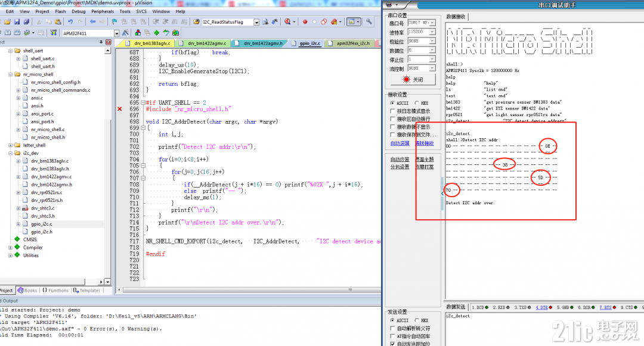Enable the 按日志模式显示 checkbox
The height and width of the screenshot is (346, 644).
click(392, 111)
